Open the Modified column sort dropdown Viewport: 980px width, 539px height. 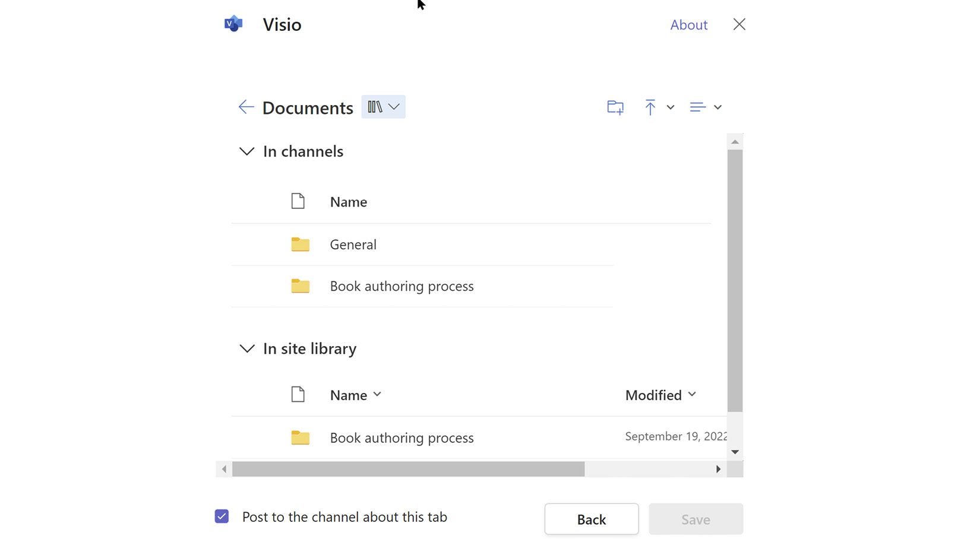[661, 395]
